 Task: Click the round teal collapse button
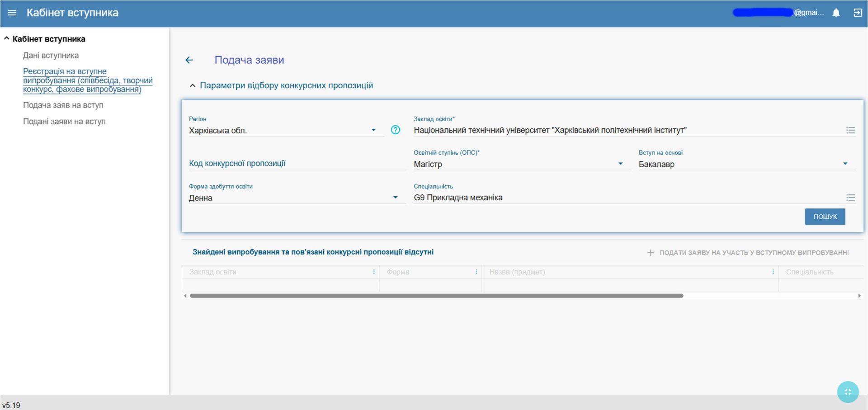pos(847,392)
